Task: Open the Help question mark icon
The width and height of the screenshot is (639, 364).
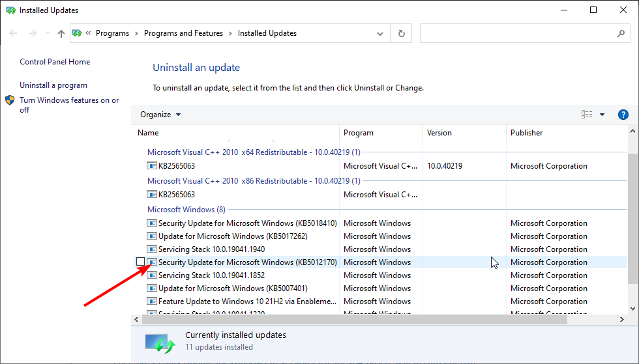Action: click(x=623, y=115)
